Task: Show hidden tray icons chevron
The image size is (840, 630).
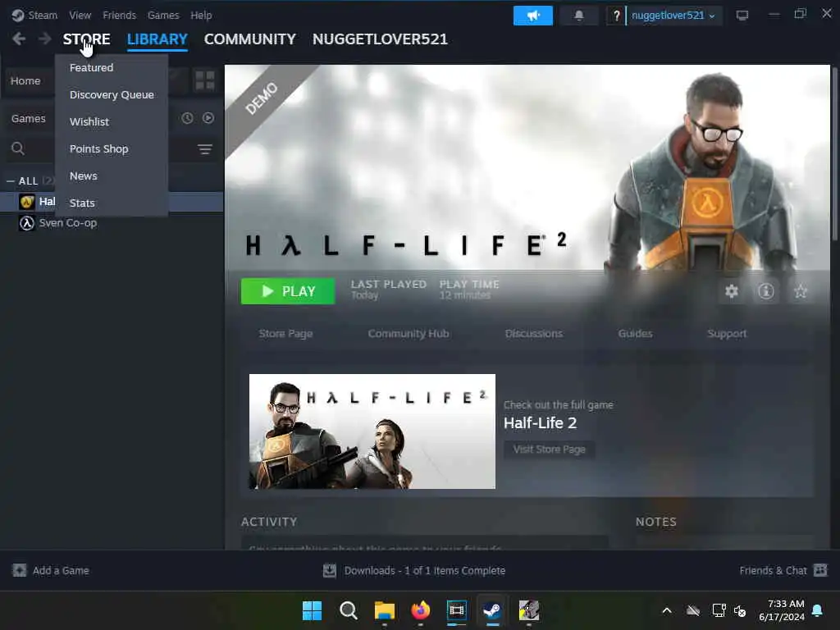Action: [667, 610]
